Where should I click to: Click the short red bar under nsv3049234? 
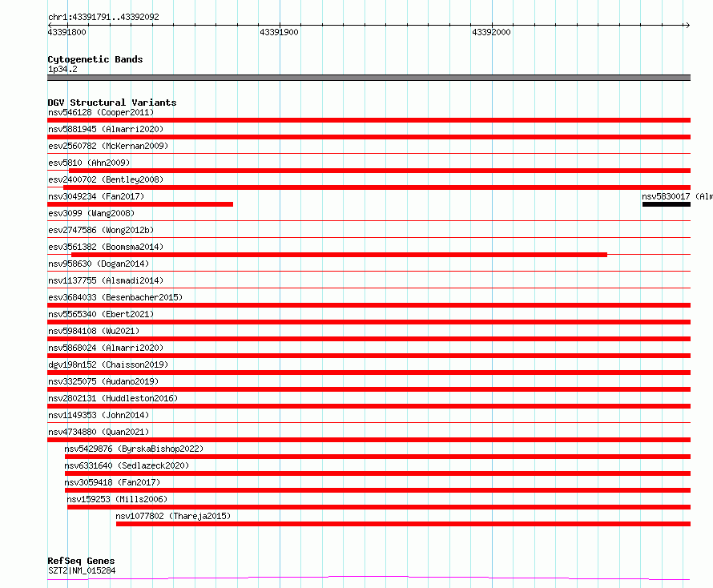140,204
